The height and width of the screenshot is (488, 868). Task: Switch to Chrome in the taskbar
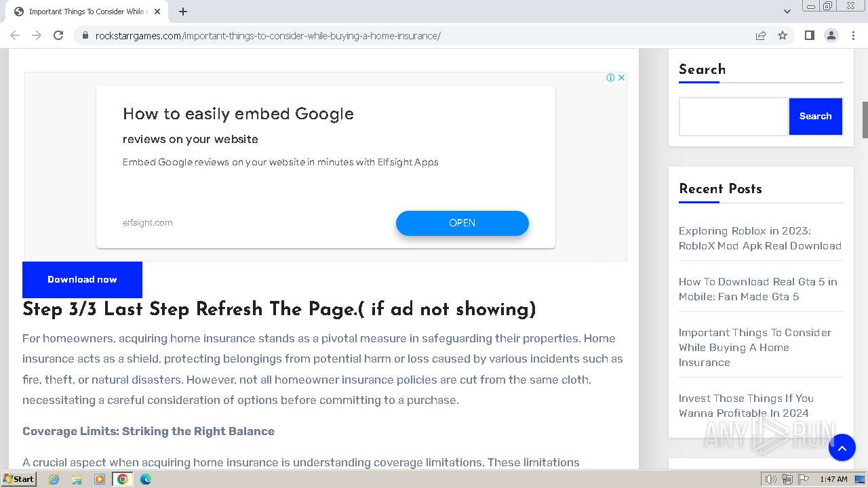coord(123,479)
